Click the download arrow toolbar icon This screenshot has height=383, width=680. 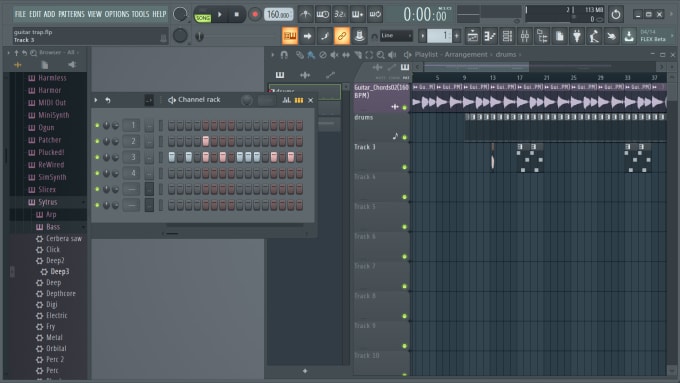[x=629, y=36]
